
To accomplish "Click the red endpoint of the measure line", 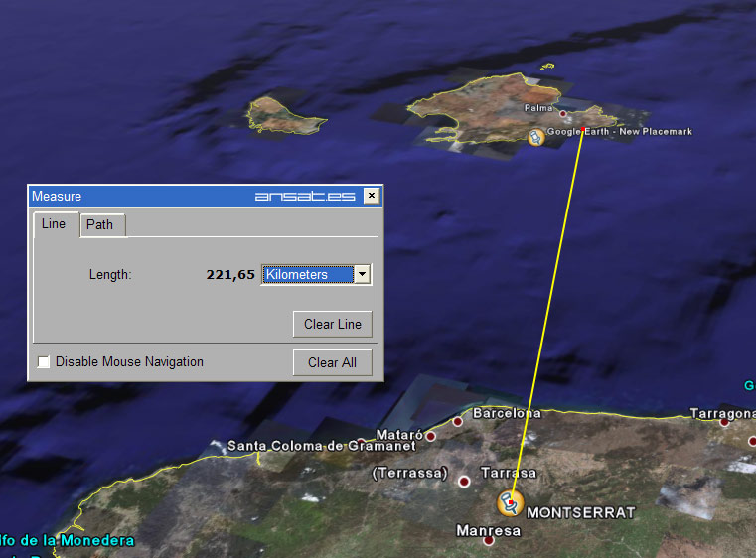I will coord(583,130).
